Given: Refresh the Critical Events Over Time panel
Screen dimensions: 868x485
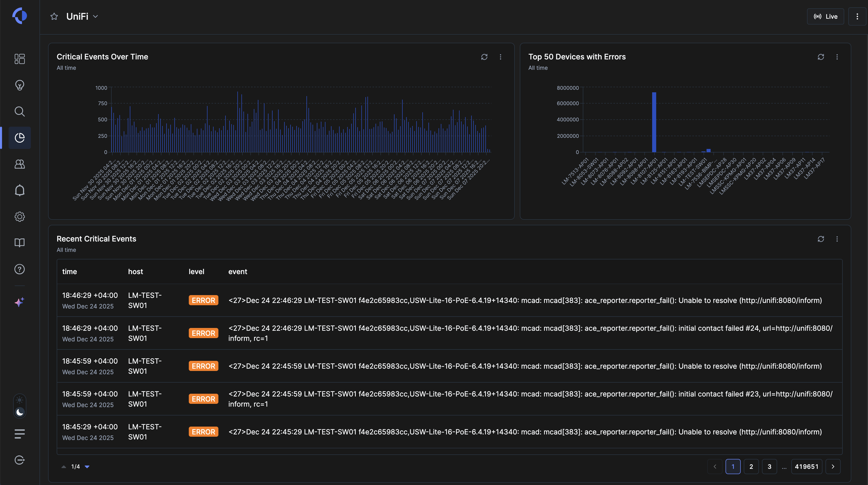Looking at the screenshot, I should [484, 57].
